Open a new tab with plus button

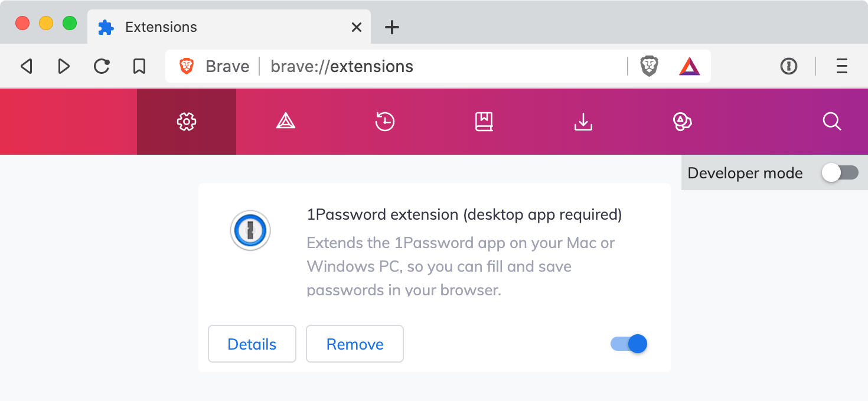tap(392, 27)
